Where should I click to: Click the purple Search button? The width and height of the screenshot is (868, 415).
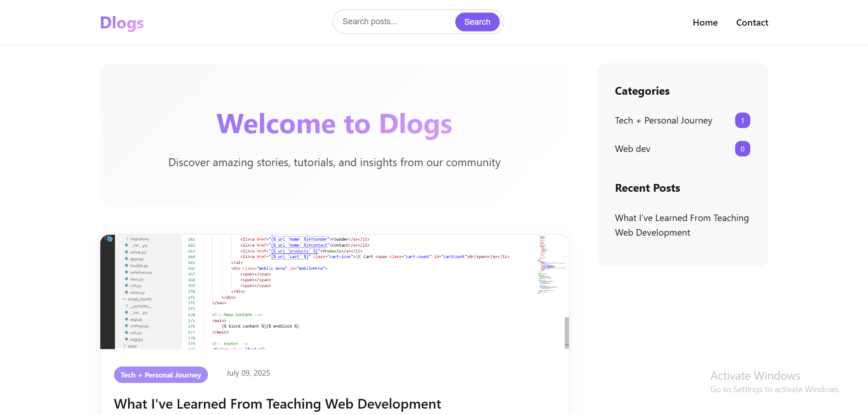coord(477,22)
